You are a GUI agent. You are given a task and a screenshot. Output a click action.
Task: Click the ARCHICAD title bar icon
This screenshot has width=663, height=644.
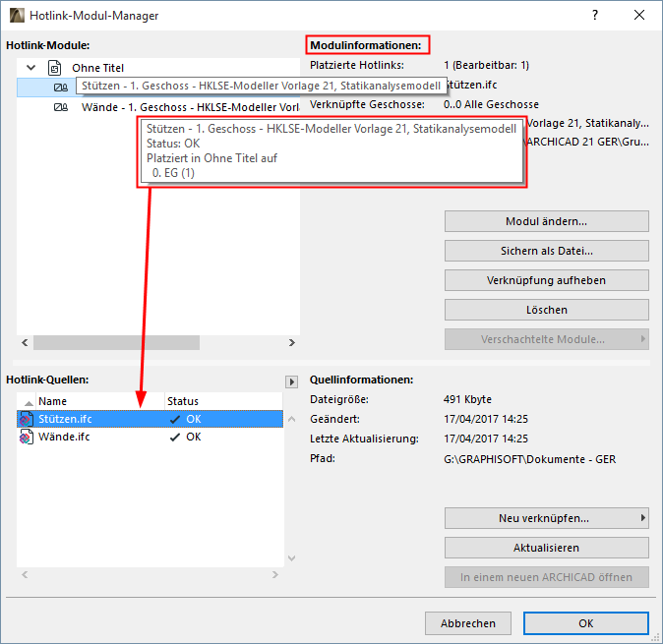pos(17,15)
